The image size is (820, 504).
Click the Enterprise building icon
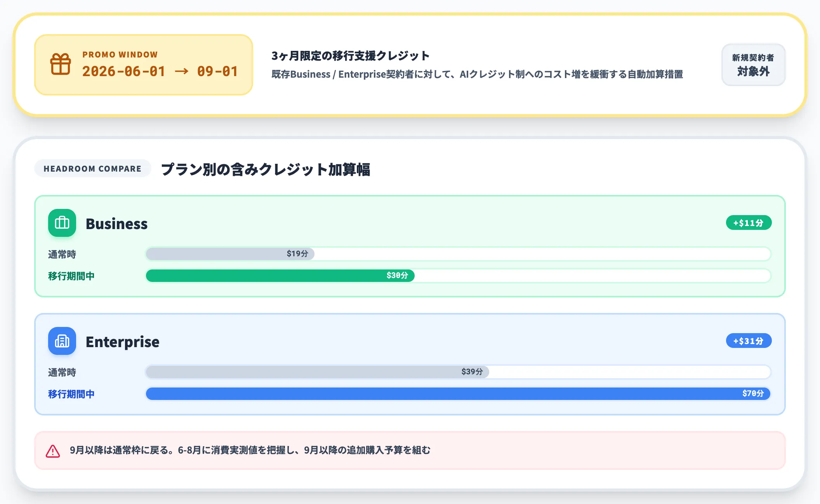[62, 341]
